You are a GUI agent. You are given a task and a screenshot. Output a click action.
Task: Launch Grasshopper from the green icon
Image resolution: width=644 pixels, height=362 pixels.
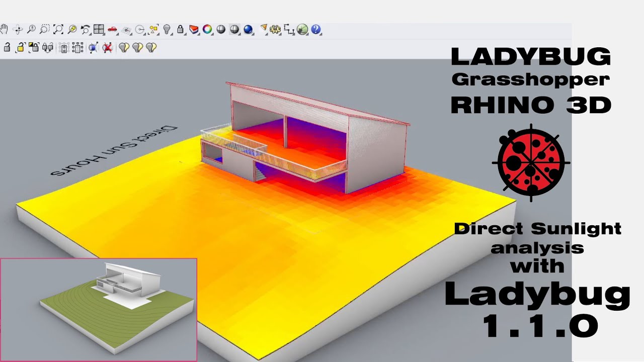coord(302,29)
